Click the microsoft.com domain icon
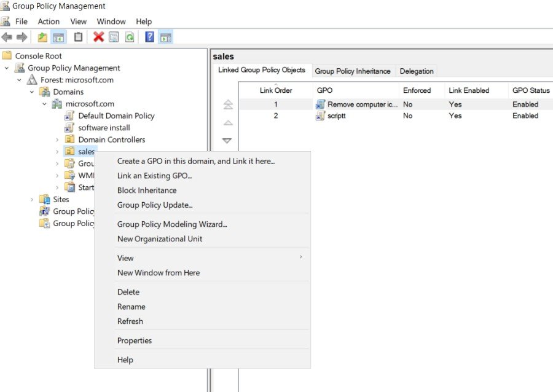The image size is (553, 392). point(57,104)
